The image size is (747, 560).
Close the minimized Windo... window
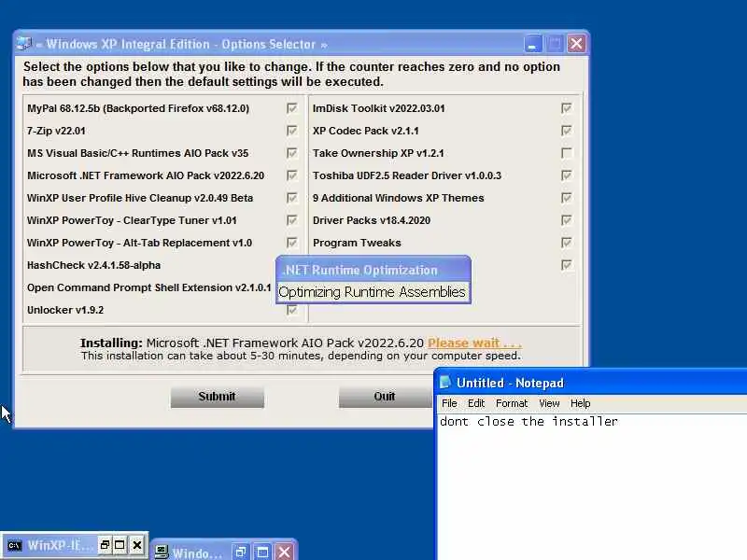[x=285, y=553]
